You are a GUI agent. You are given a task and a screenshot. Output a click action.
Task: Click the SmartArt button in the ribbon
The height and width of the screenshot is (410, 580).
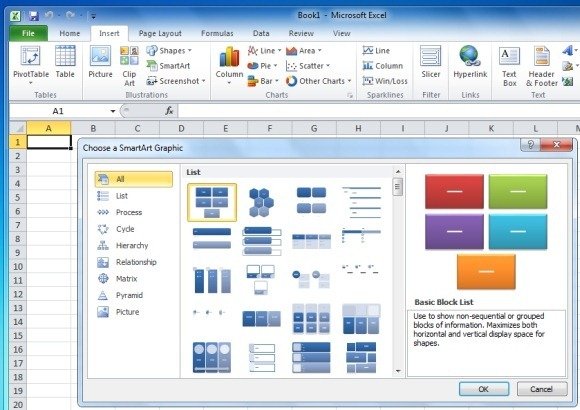tap(168, 66)
